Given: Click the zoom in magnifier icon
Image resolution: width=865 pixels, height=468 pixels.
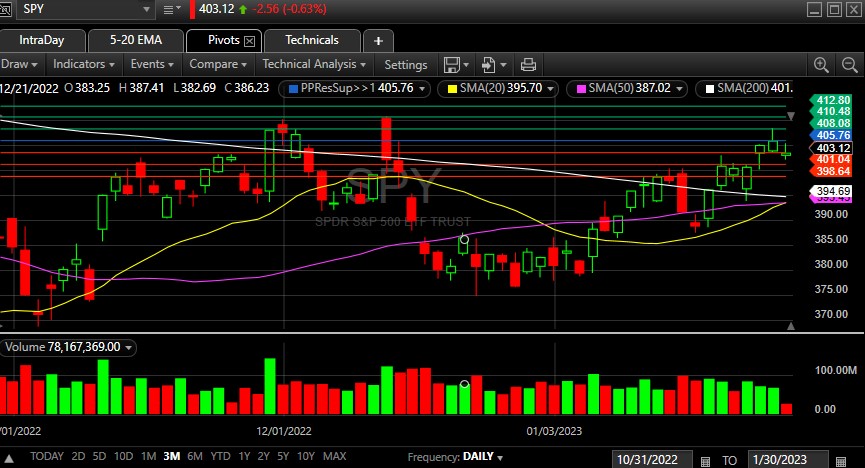Looking at the screenshot, I should coord(822,65).
